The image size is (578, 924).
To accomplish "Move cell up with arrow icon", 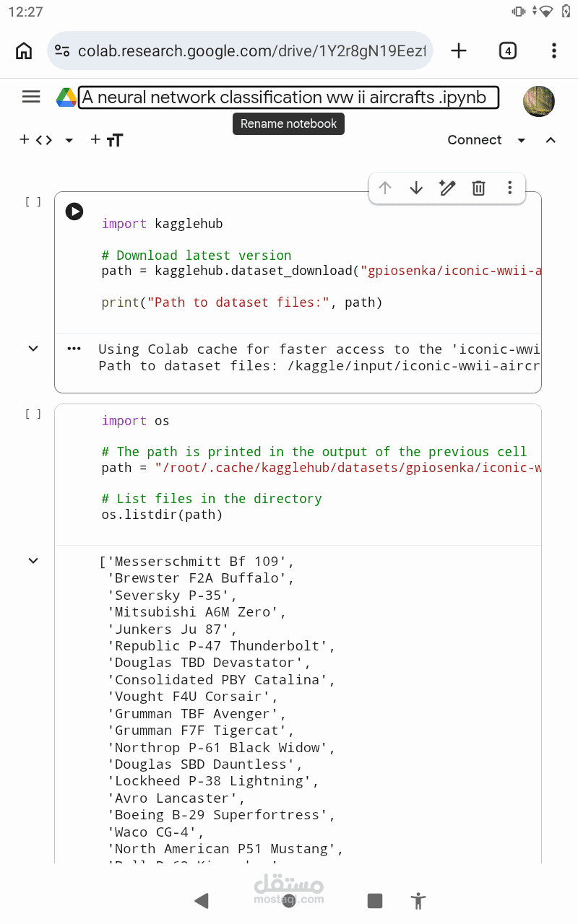I will tap(385, 188).
